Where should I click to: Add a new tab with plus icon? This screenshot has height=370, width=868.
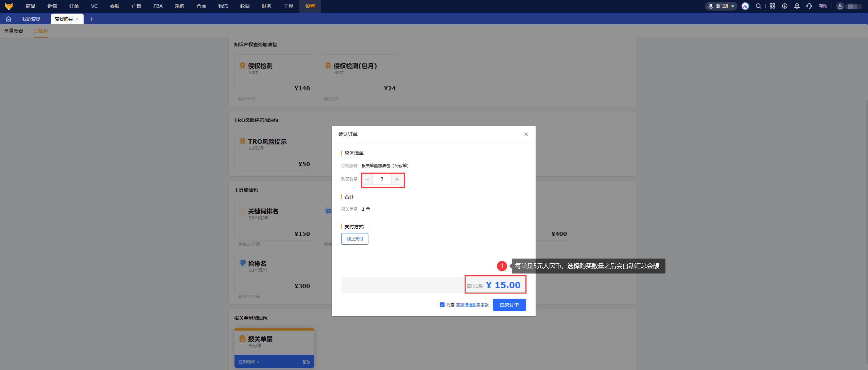tap(91, 19)
